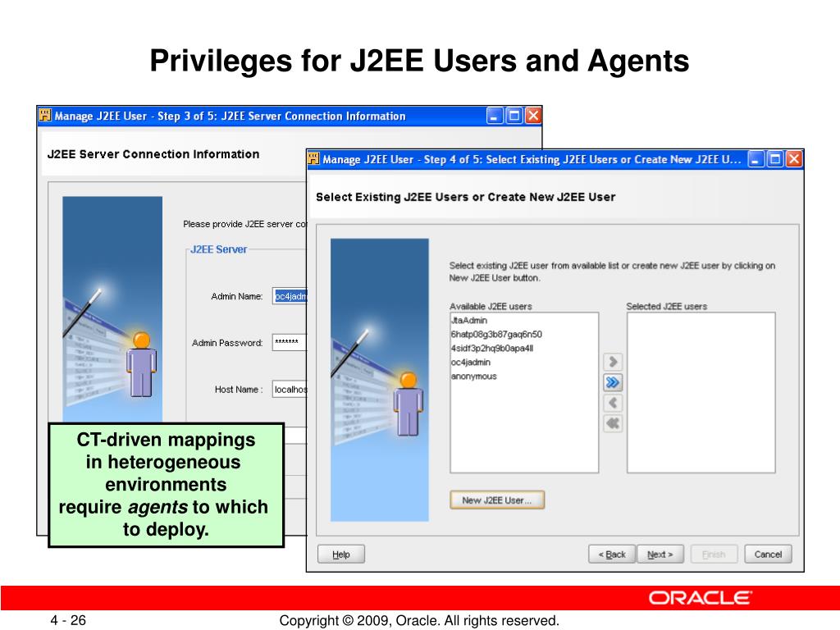This screenshot has width=840, height=630.
Task: Cancel the Manage J2EE User wizard
Action: pyautogui.click(x=768, y=555)
